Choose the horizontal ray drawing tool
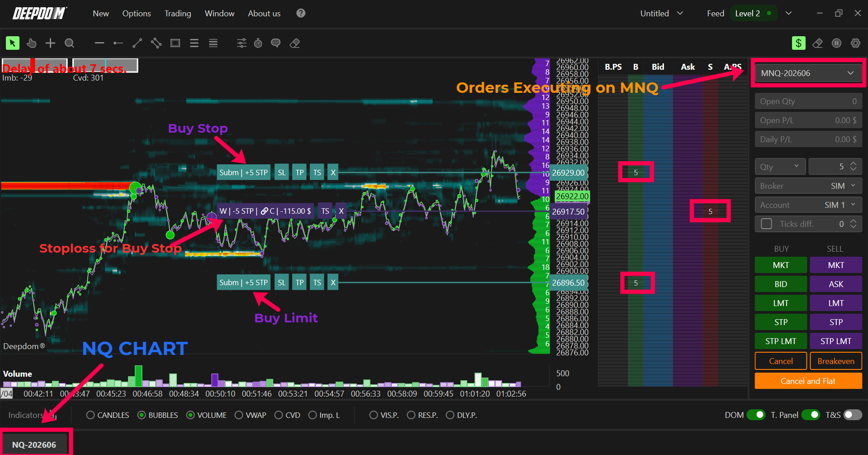Screen dimensions: 868x455 pos(118,43)
